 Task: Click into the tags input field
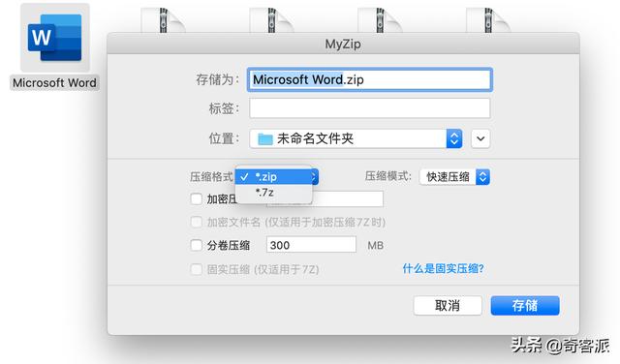[370, 108]
